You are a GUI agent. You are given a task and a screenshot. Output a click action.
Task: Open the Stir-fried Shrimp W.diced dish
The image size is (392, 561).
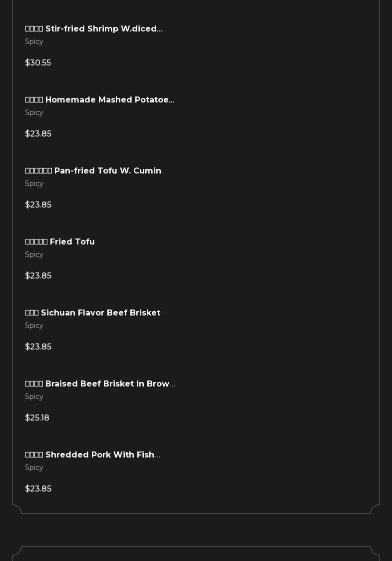click(x=94, y=29)
